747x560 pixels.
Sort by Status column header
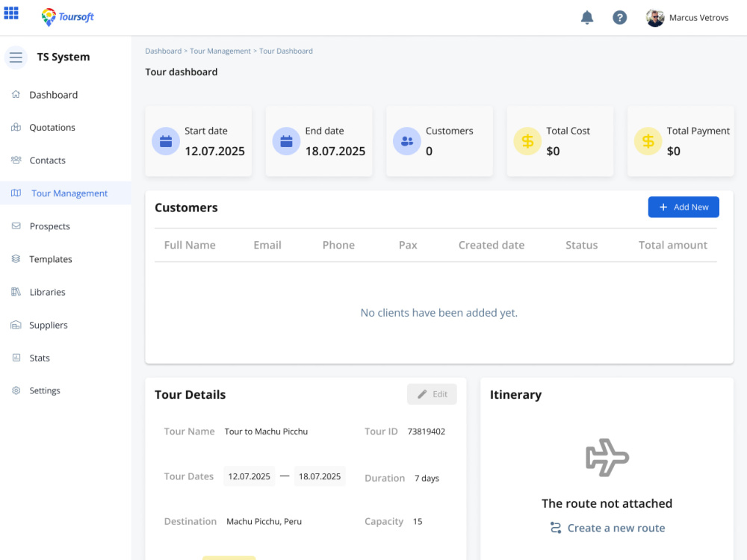tap(581, 245)
